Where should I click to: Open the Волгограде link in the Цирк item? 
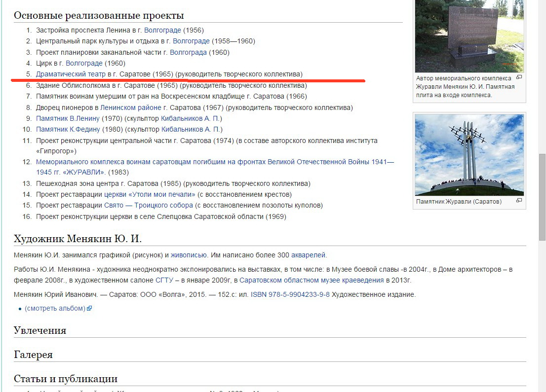(84, 63)
